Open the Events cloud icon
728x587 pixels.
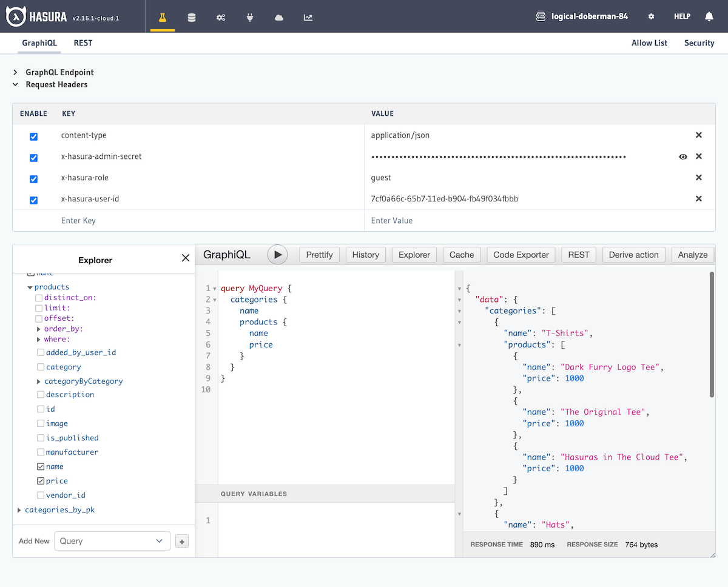coord(279,17)
